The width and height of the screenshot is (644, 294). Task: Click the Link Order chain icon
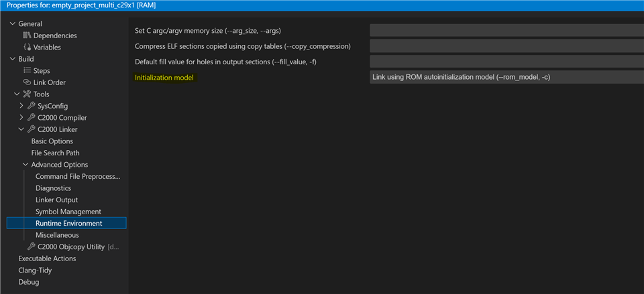coord(27,82)
